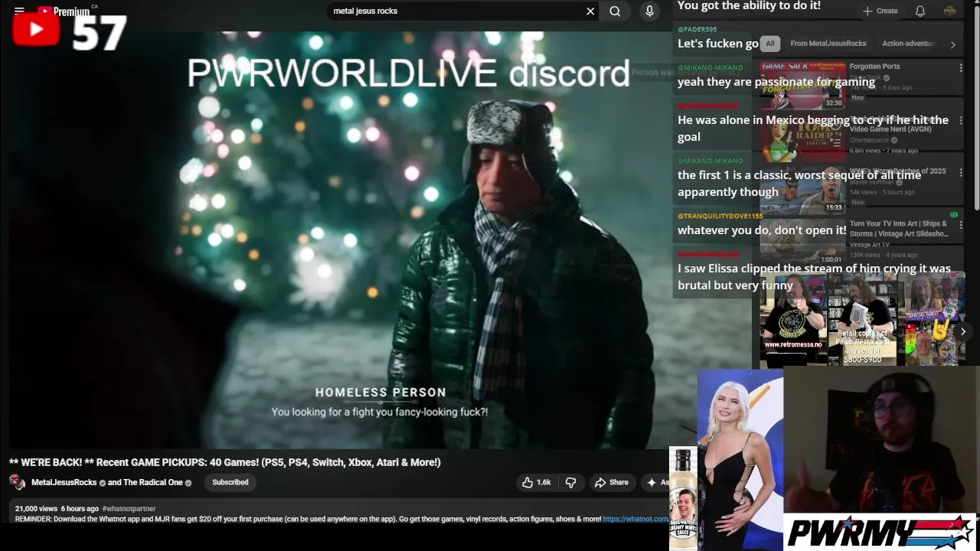The width and height of the screenshot is (980, 551).
Task: Open the notifications bell
Action: tap(920, 11)
